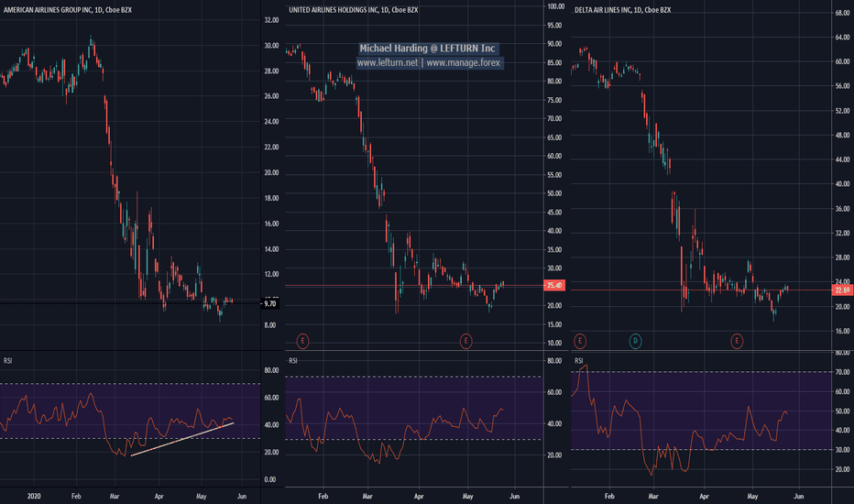This screenshot has height=504, width=854.
Task: Click Mar on the American Airlines time axis
Action: (x=115, y=497)
